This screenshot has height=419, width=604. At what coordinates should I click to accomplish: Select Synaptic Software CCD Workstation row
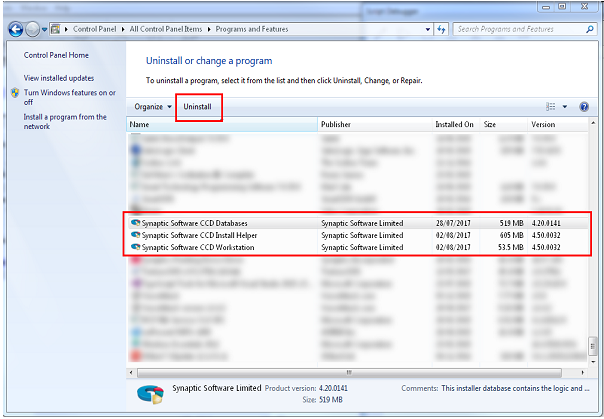click(357, 247)
